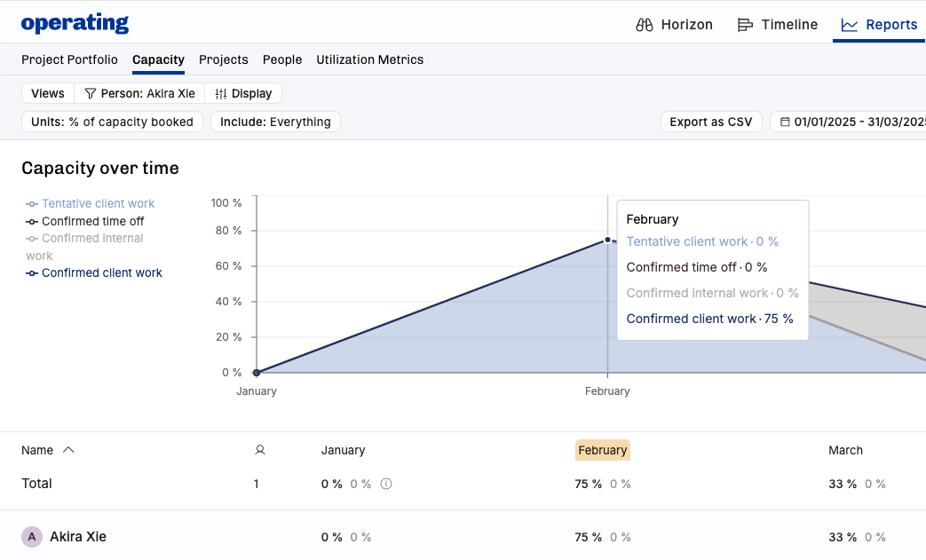Click the February data point on chart
Image resolution: width=926 pixels, height=560 pixels.
pos(607,240)
